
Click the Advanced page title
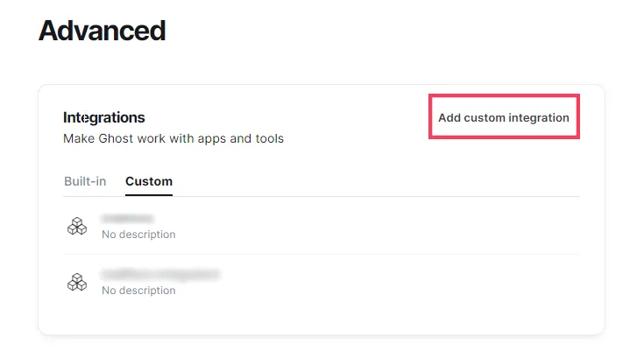point(102,31)
